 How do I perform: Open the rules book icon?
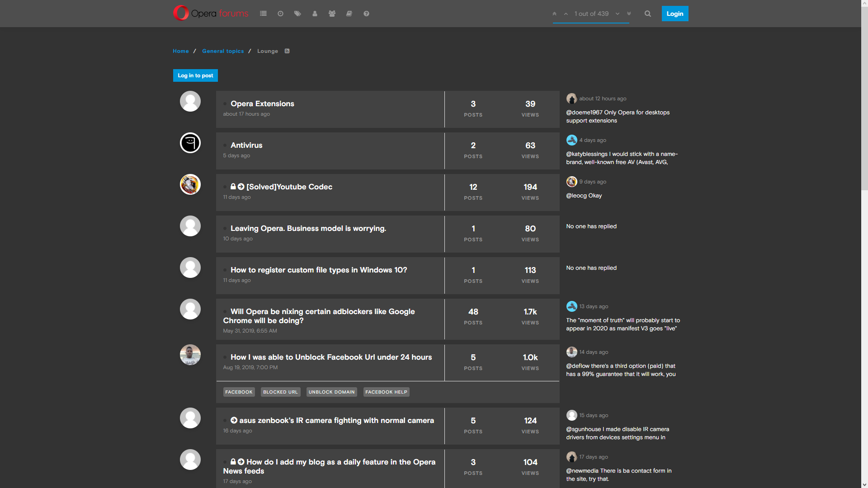coord(349,14)
